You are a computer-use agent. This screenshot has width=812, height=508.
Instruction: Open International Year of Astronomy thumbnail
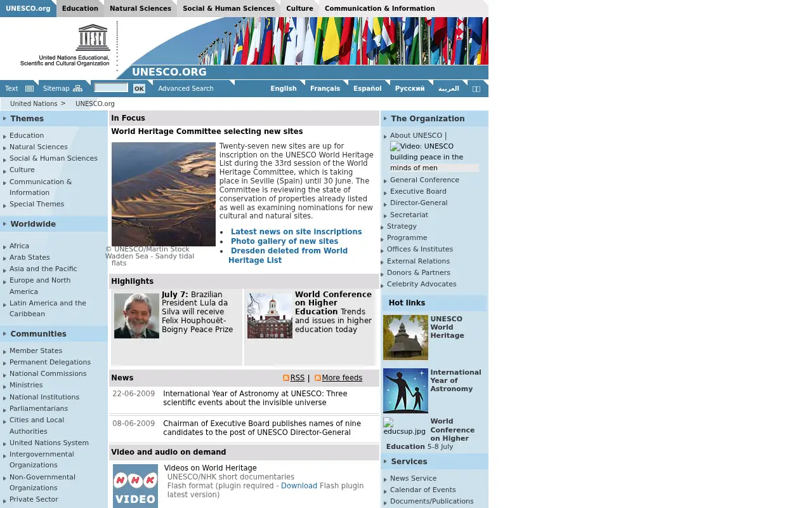pos(405,391)
